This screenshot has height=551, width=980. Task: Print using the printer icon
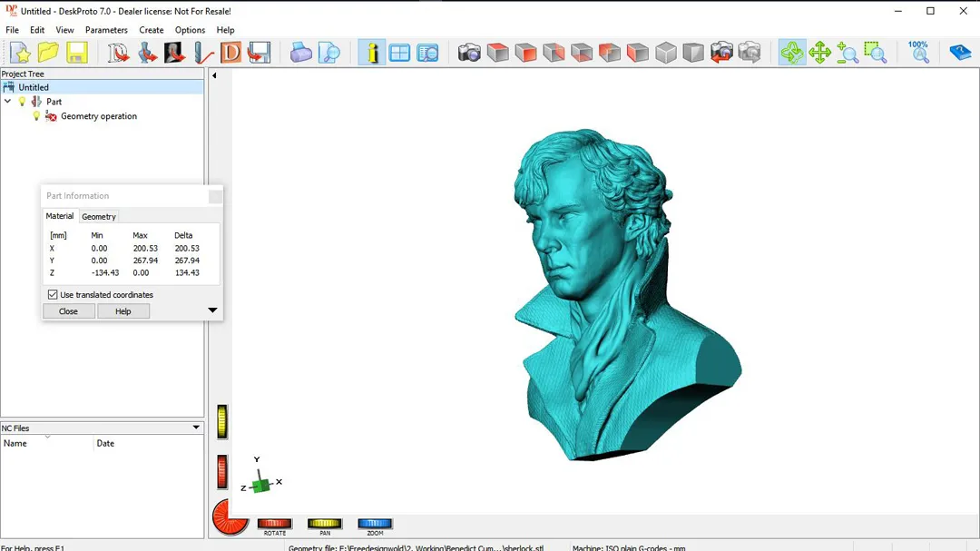[x=300, y=53]
